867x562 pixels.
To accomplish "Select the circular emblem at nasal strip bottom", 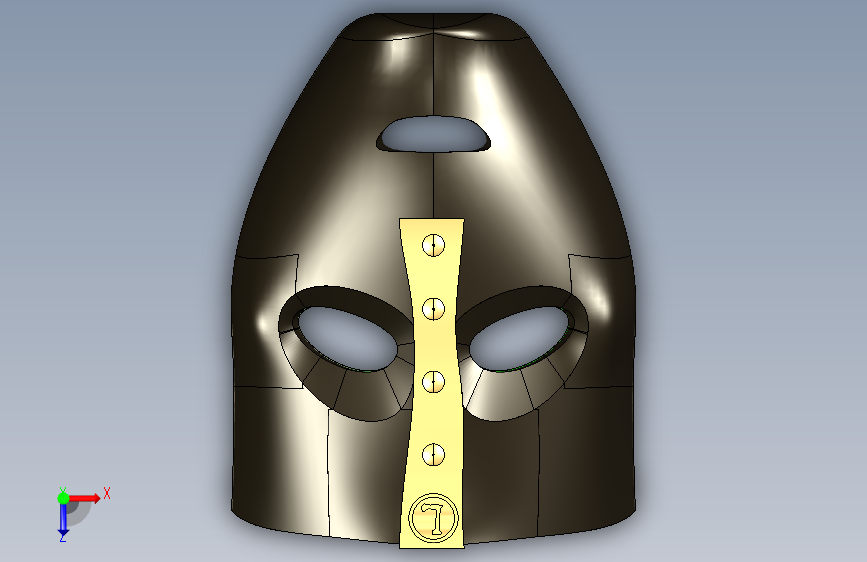I will click(x=434, y=518).
